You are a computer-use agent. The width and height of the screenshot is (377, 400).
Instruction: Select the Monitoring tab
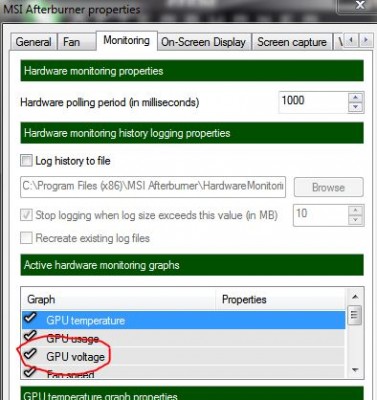coord(127,41)
